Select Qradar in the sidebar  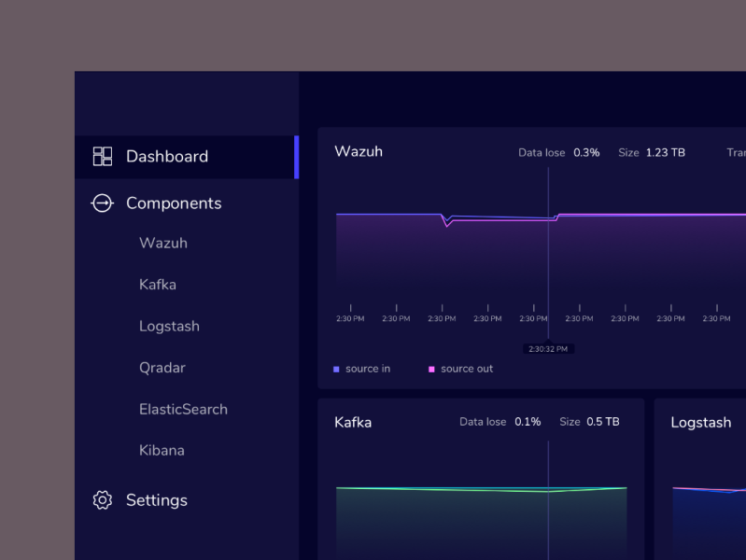point(162,368)
